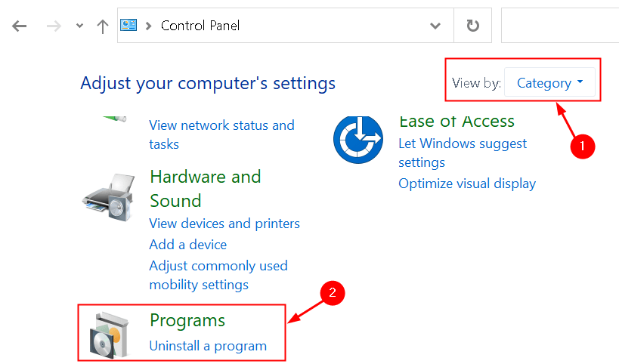Image resolution: width=619 pixels, height=364 pixels.
Task: Open address bar history dropdown arrow
Action: pos(435,26)
